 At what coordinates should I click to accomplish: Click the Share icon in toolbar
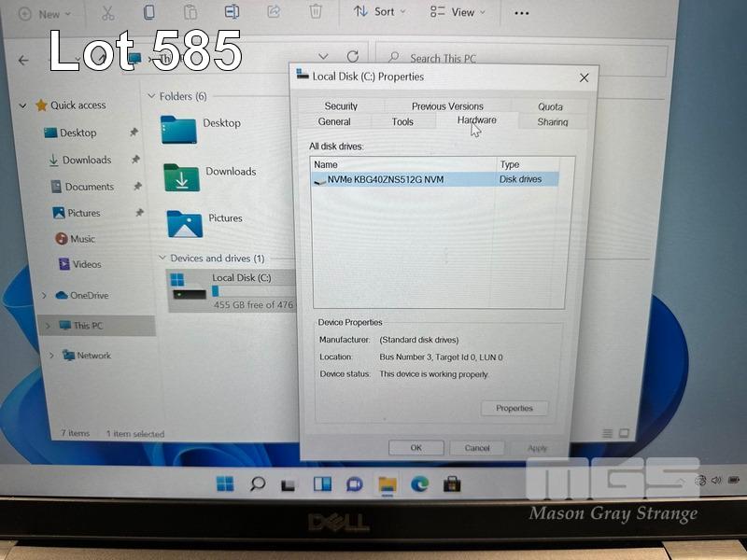pyautogui.click(x=274, y=12)
